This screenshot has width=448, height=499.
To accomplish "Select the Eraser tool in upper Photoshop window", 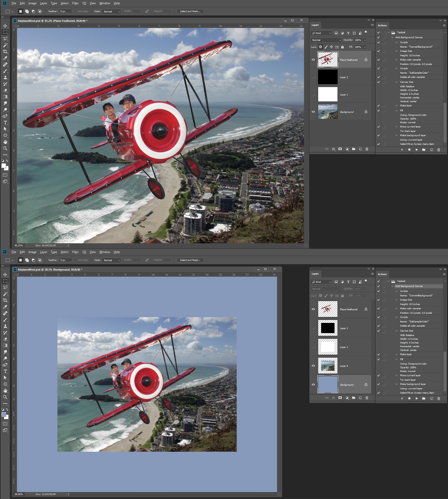I will point(5,90).
